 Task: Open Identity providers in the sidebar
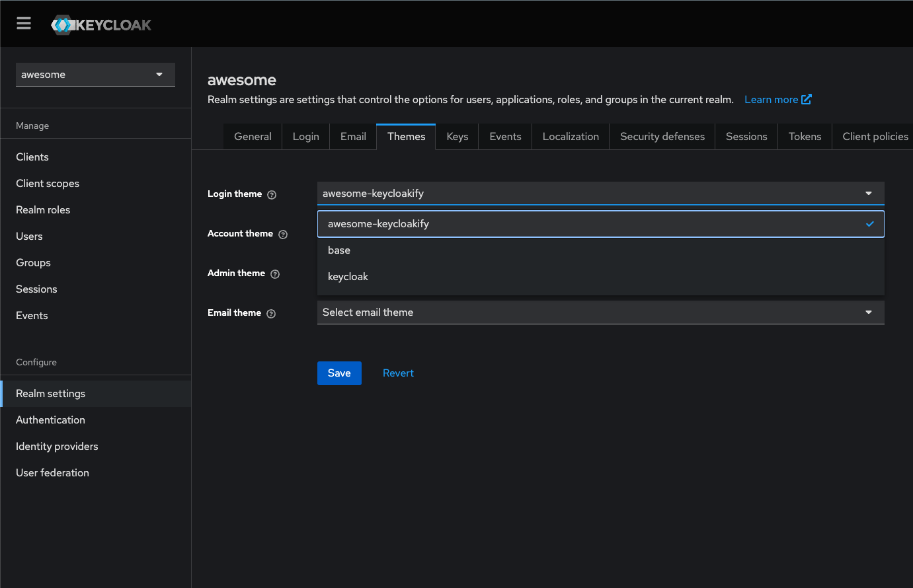tap(96, 447)
